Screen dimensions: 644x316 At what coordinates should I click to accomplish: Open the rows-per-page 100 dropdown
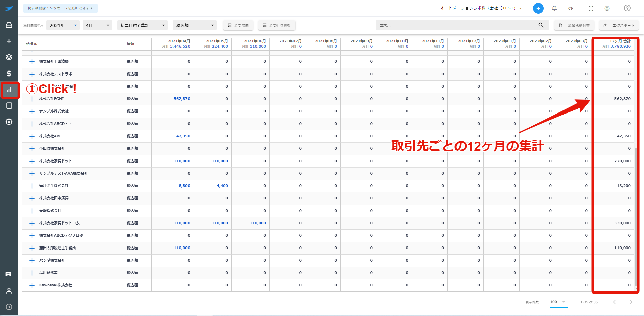coord(558,302)
